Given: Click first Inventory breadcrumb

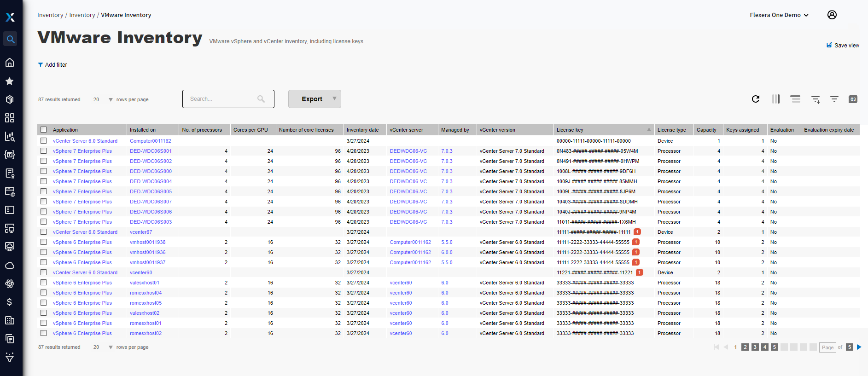Looking at the screenshot, I should click(50, 15).
